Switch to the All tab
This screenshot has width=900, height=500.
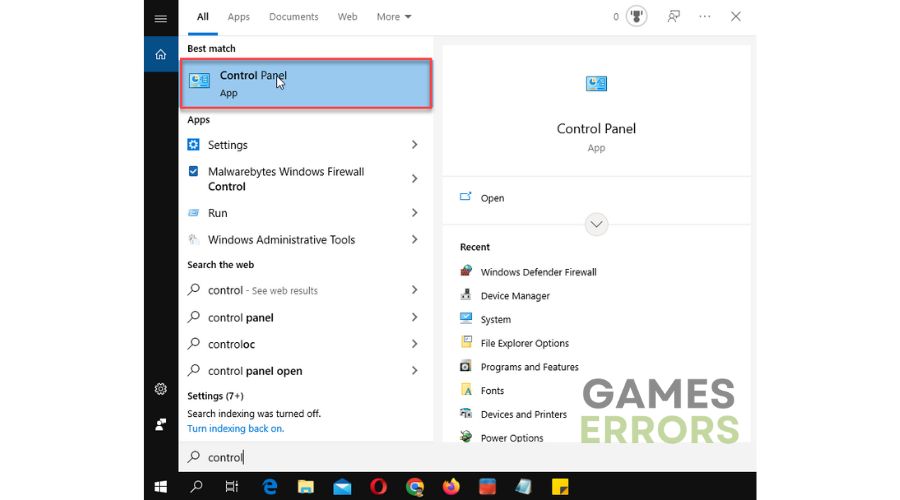[203, 17]
